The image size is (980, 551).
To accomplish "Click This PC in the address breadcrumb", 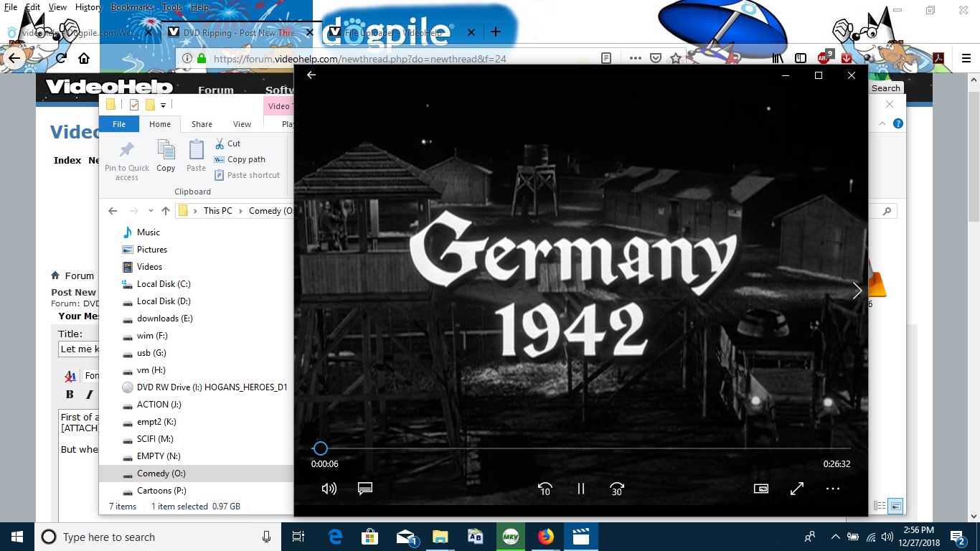I will pos(218,211).
